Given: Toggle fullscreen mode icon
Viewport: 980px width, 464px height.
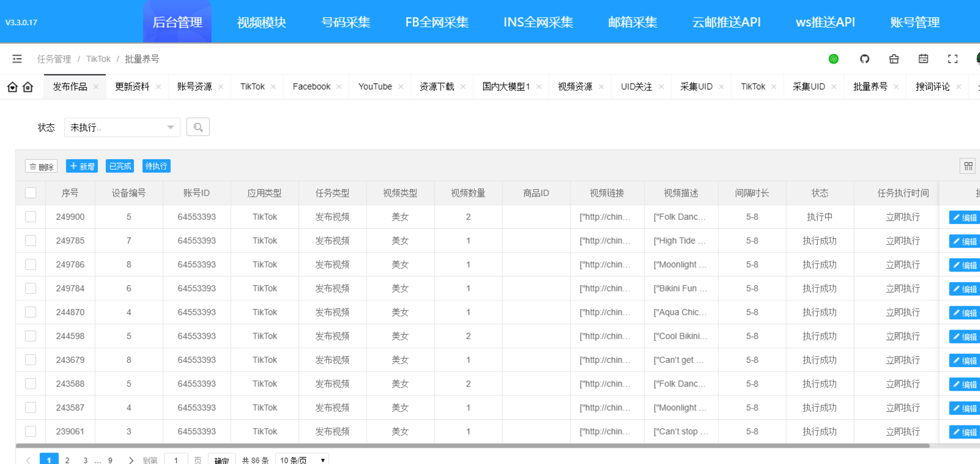Looking at the screenshot, I should coord(953,59).
